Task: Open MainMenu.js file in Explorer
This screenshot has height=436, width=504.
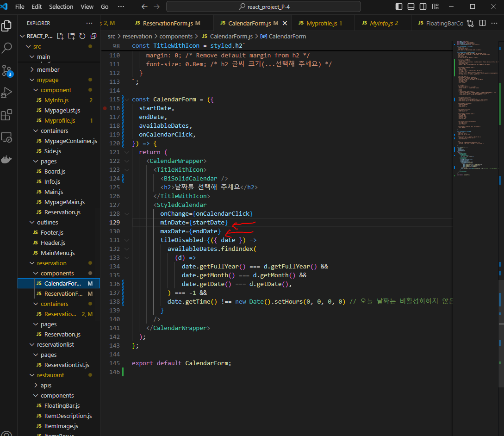Action: pos(57,253)
